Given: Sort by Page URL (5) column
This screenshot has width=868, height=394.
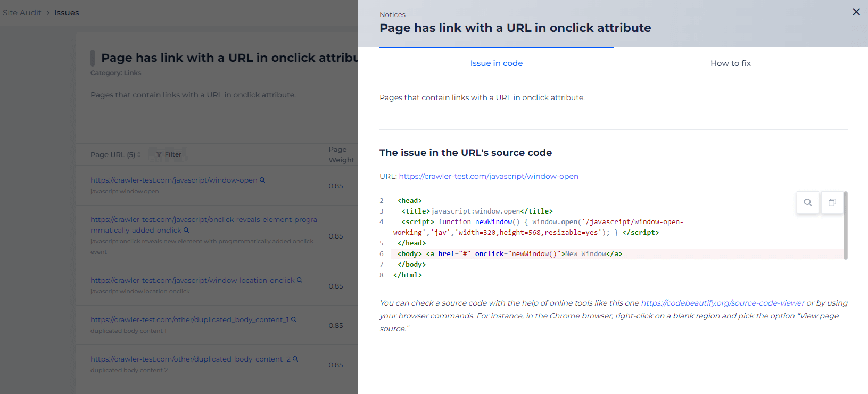Looking at the screenshot, I should [x=115, y=155].
